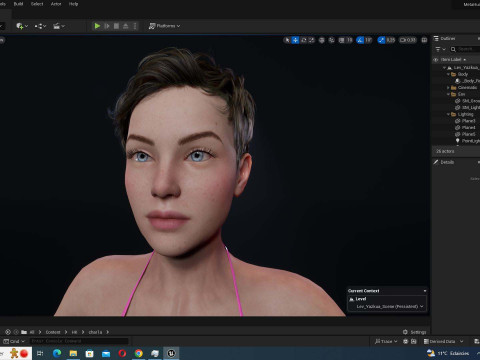
Task: Select Plane3 actor in Outliner
Action: click(x=456, y=121)
